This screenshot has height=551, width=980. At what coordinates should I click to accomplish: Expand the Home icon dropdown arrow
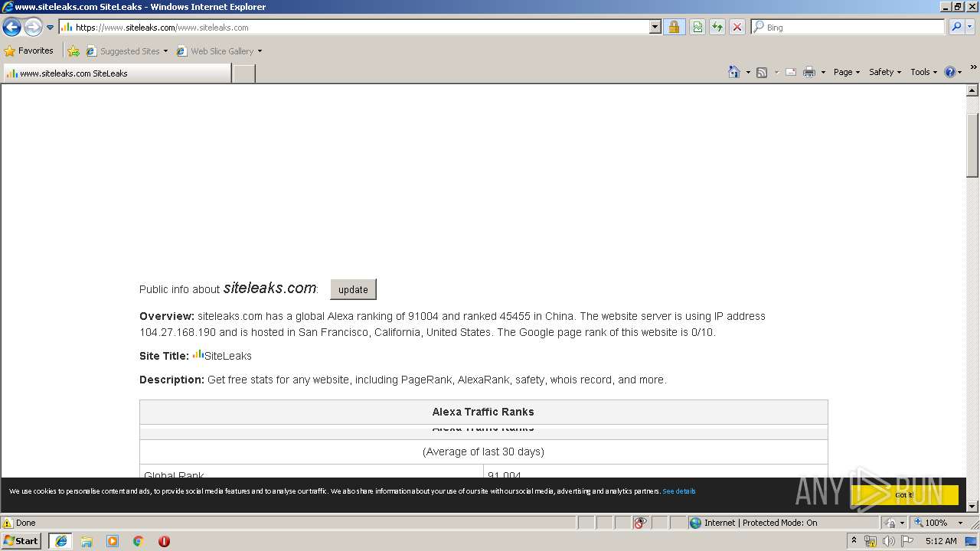747,72
